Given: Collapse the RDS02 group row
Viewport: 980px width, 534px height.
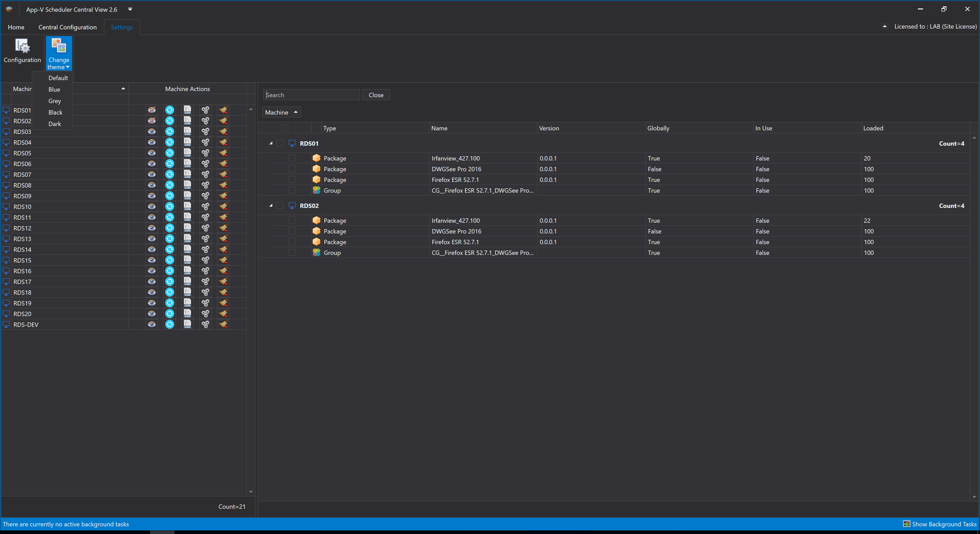Looking at the screenshot, I should coord(271,206).
